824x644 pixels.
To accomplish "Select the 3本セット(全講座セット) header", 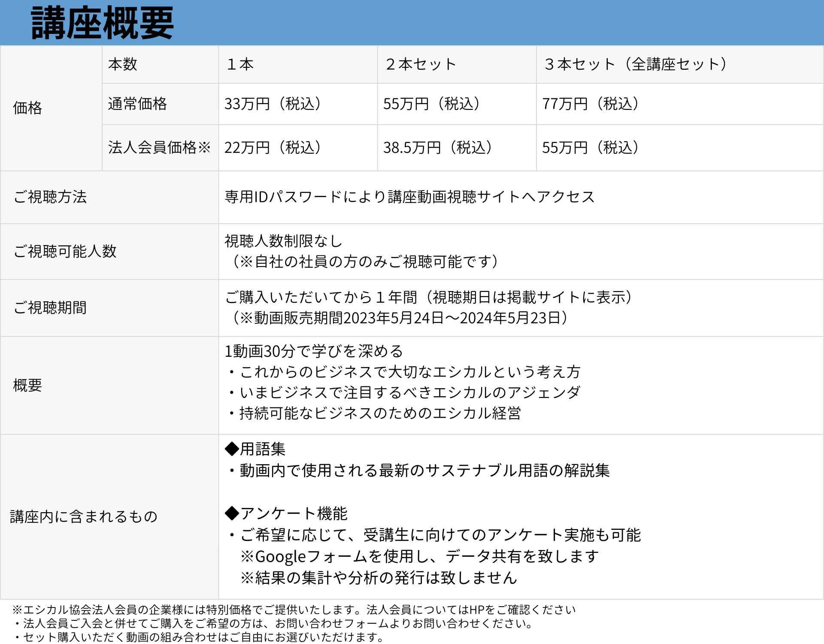I will 635,64.
